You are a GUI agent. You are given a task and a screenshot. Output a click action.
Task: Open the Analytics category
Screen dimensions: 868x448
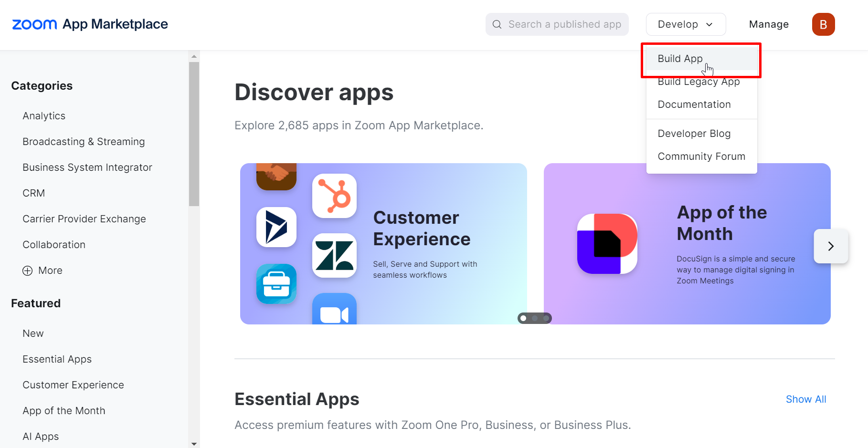coord(44,116)
